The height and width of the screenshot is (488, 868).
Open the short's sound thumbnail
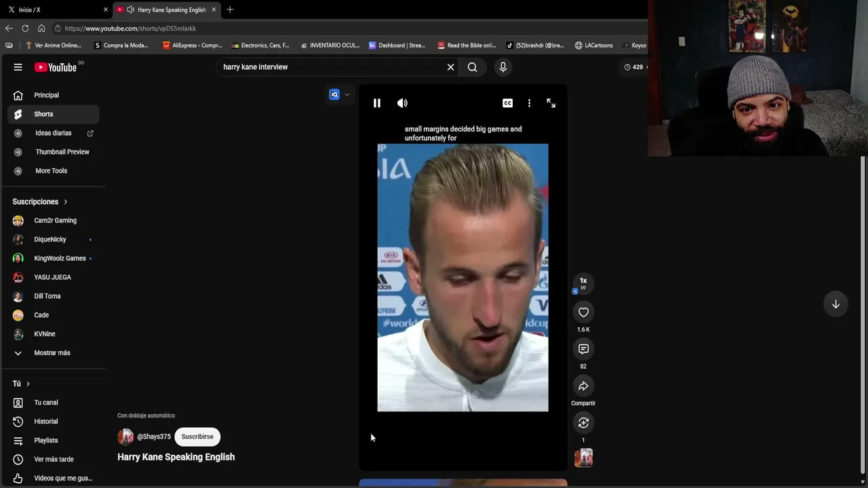pos(583,458)
